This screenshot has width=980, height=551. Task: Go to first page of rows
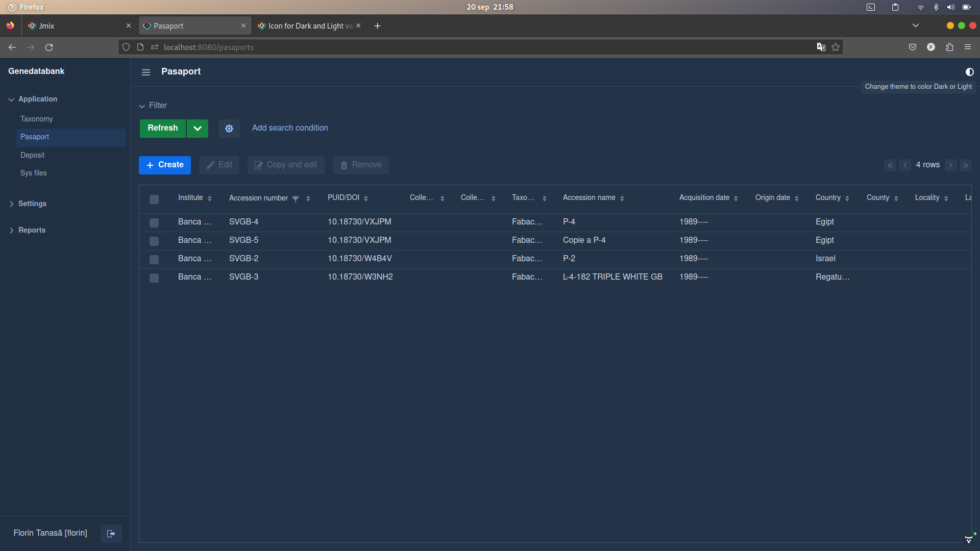pyautogui.click(x=890, y=165)
